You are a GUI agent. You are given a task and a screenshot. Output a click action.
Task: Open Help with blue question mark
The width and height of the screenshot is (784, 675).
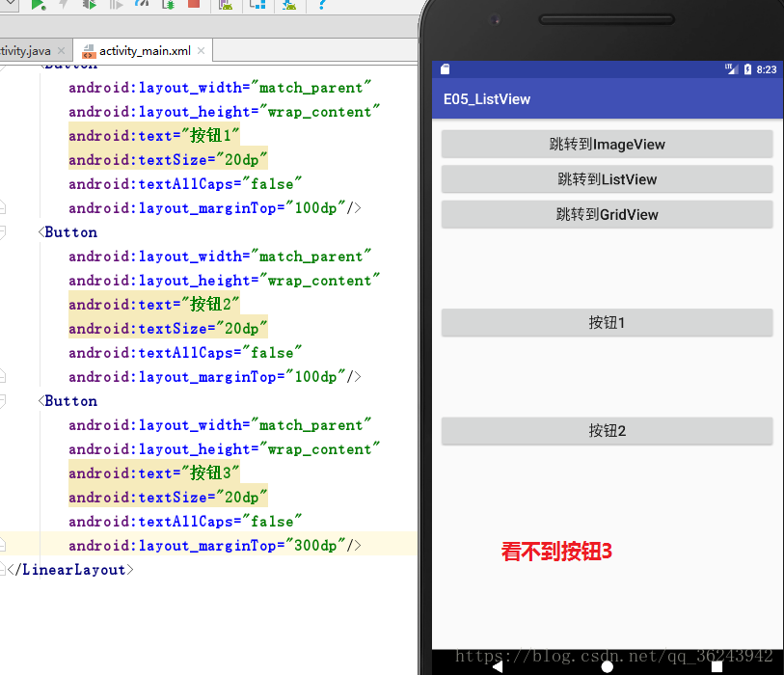point(321,5)
